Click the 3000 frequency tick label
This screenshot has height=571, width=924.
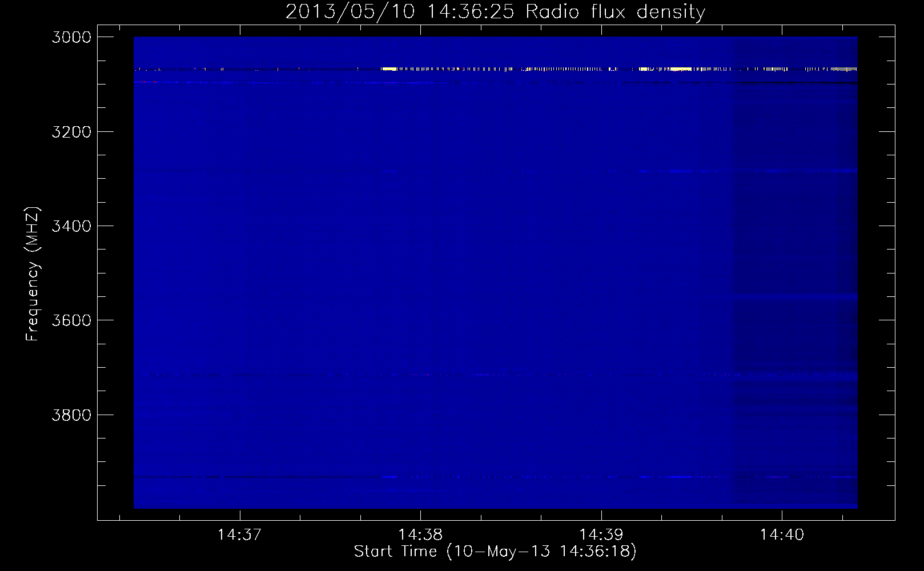point(71,37)
